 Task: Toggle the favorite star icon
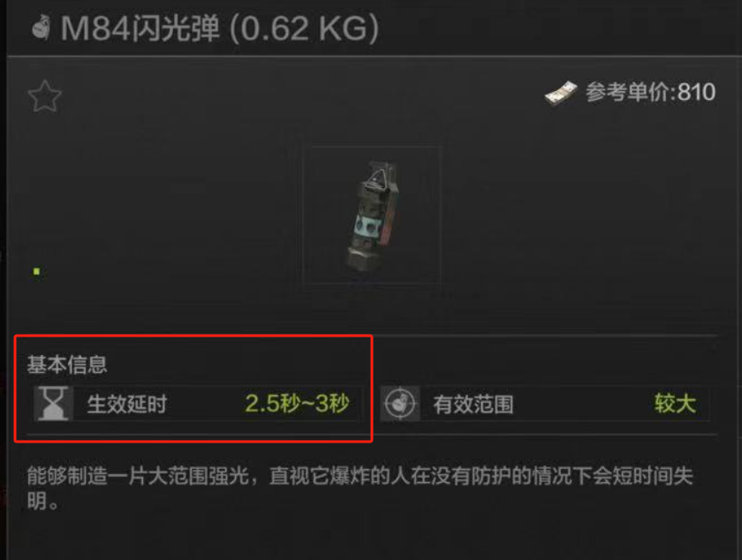(45, 96)
